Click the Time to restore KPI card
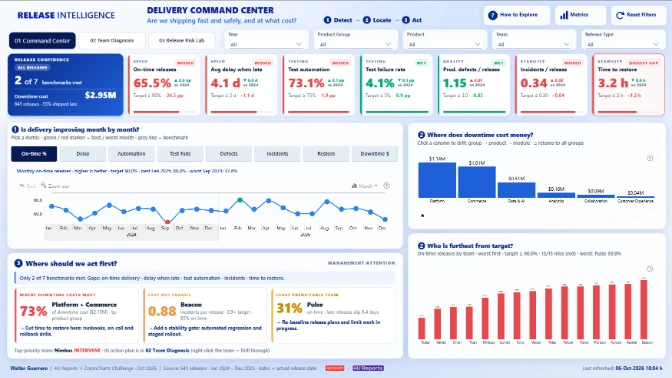 click(629, 85)
